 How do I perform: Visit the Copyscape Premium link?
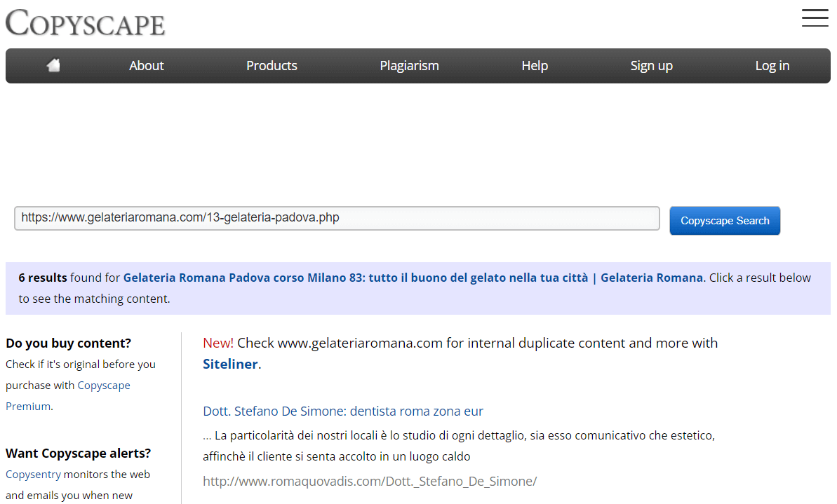(x=68, y=396)
